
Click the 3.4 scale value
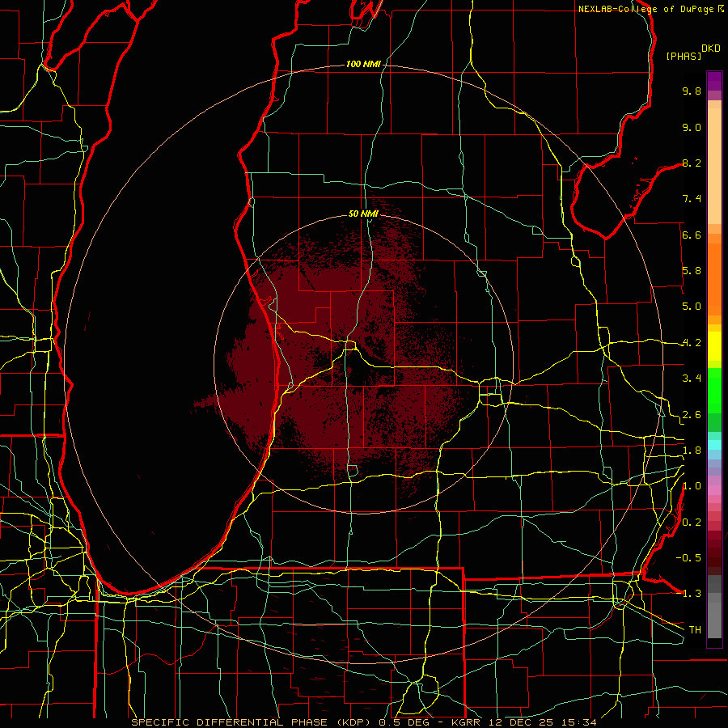coord(692,379)
